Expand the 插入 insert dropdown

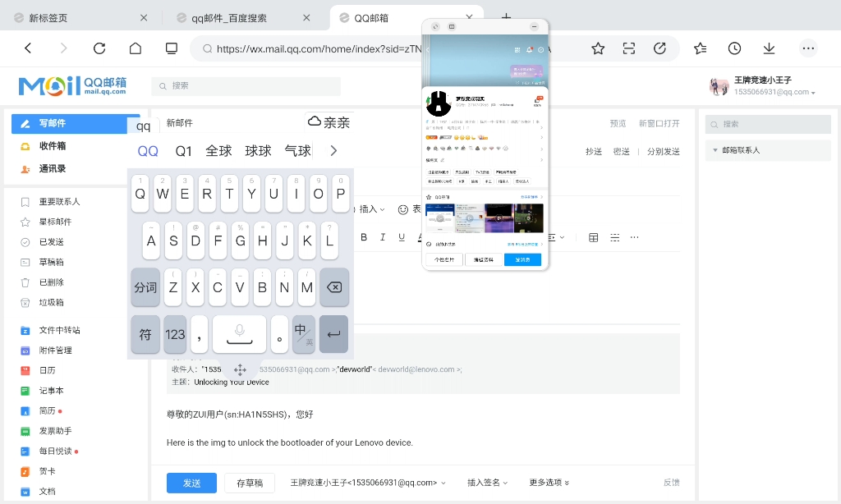[369, 209]
